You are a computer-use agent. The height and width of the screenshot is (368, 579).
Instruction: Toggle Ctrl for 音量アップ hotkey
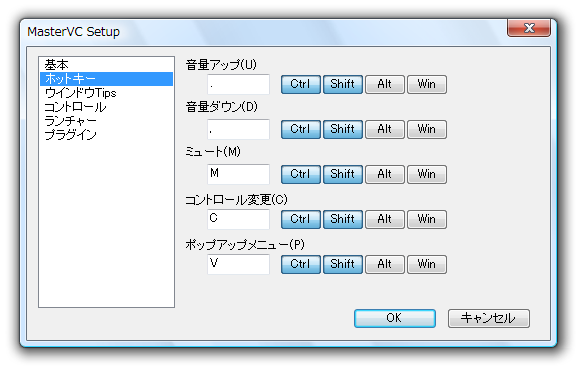[301, 84]
